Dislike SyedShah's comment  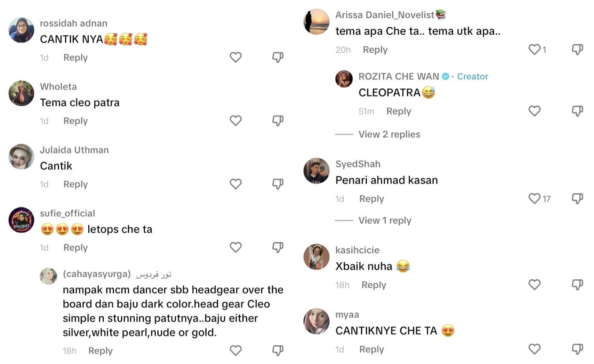(x=577, y=199)
